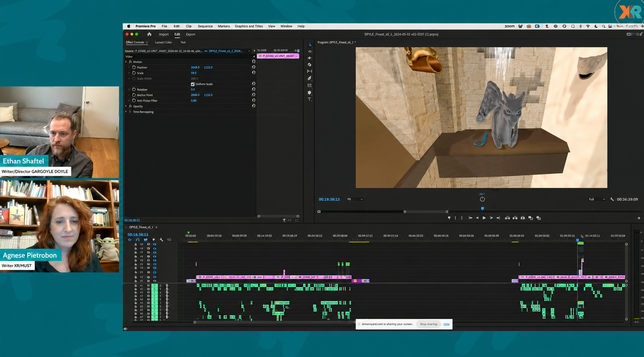Toggle Uniform Scale checkbox
Screen dimensions: 644x357
tap(193, 84)
